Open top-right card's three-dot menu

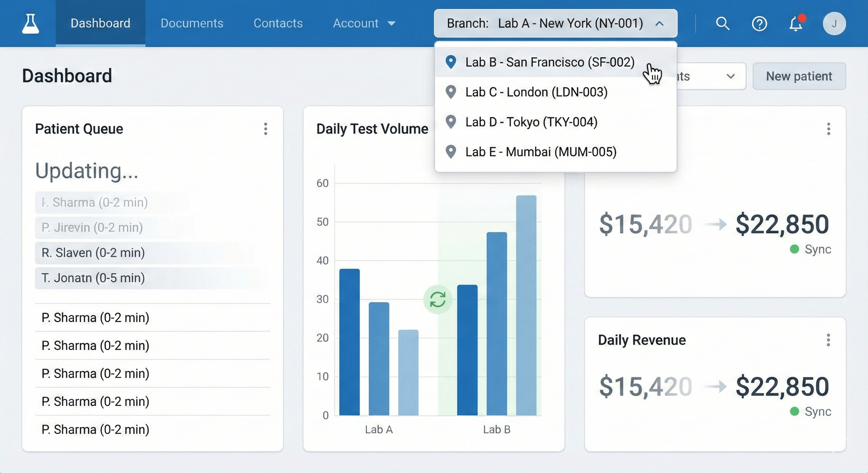click(828, 129)
